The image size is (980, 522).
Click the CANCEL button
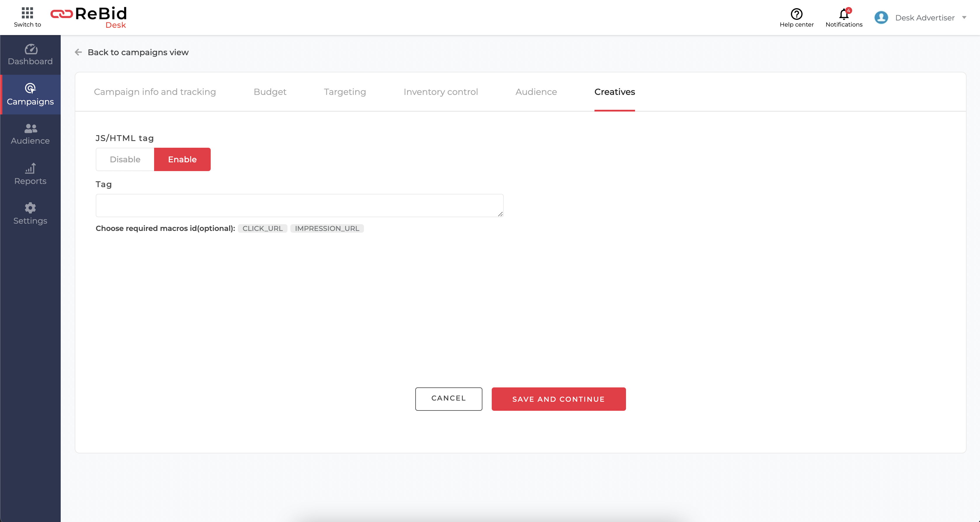(449, 399)
